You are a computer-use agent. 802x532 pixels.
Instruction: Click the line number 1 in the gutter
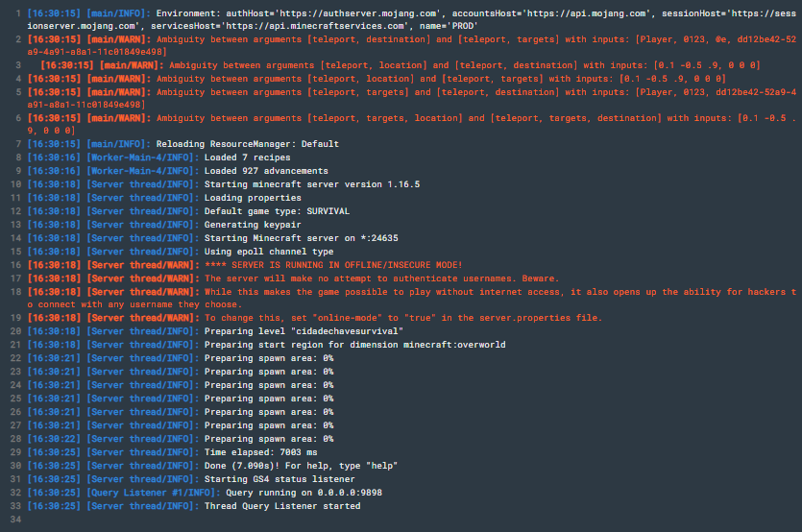pos(18,13)
